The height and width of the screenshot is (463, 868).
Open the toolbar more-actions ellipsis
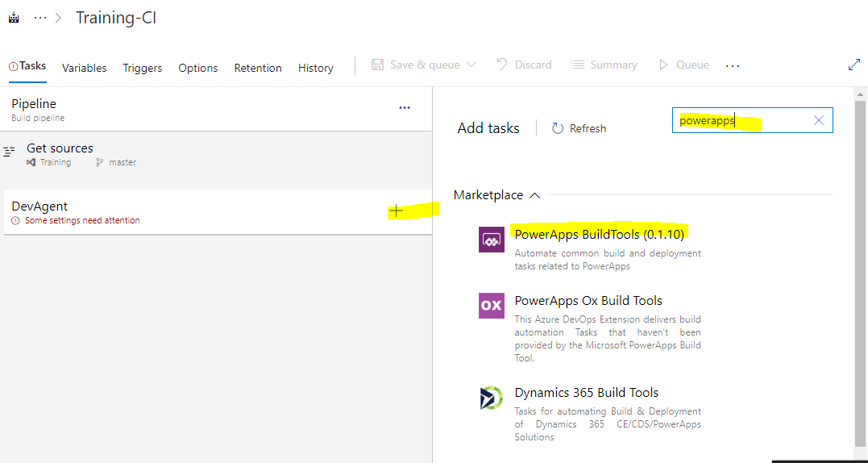pos(733,65)
